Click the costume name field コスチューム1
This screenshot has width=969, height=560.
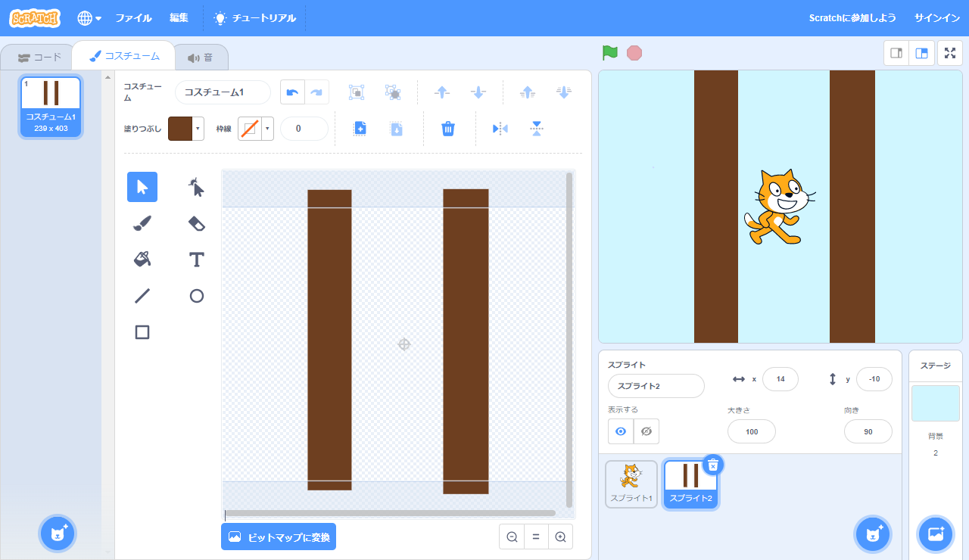[223, 92]
